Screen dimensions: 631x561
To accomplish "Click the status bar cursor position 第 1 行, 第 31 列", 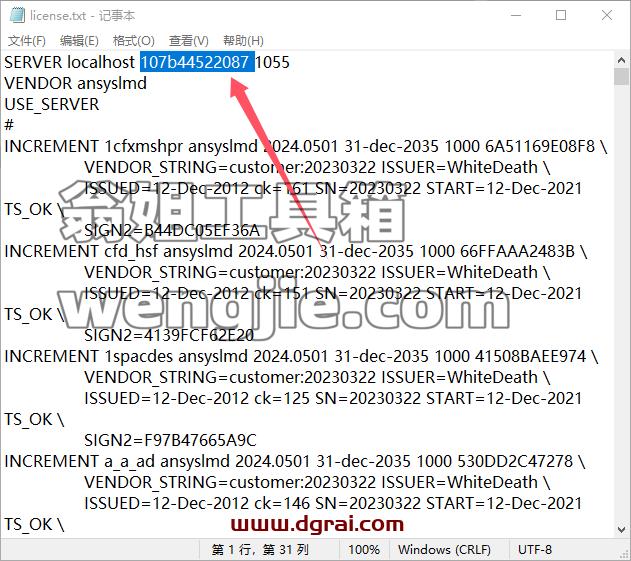I will point(260,550).
